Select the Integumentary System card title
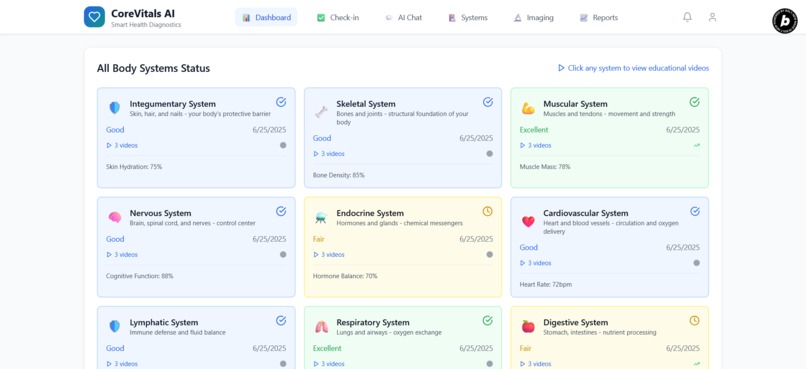 173,104
